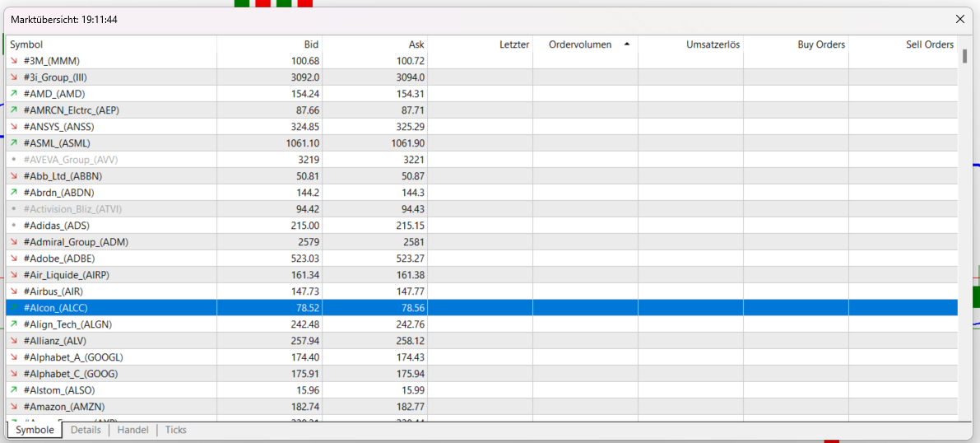Click the green arrow beside #Alcon_(ALCC)
This screenshot has width=980, height=443.
(14, 308)
